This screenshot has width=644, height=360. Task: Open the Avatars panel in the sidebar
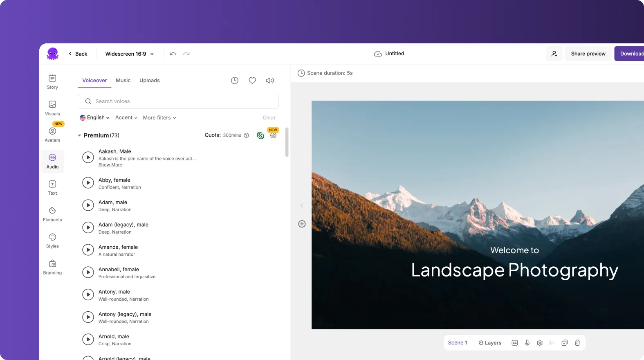pos(52,134)
